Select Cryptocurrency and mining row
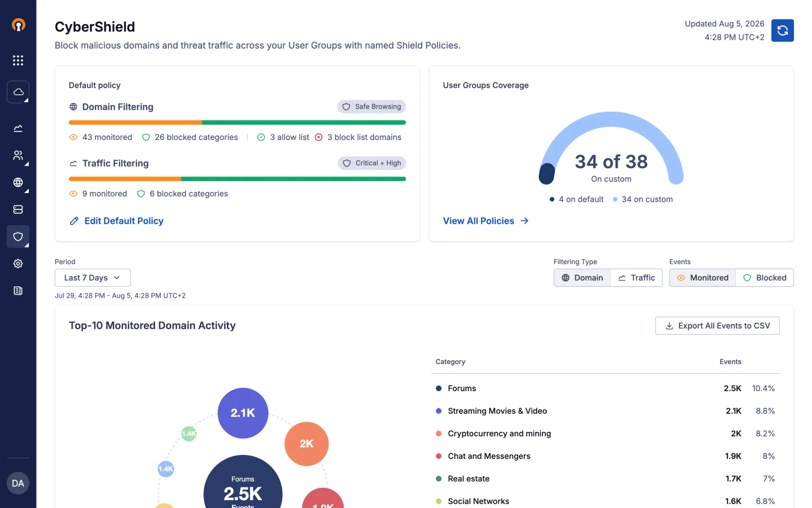 tap(605, 434)
